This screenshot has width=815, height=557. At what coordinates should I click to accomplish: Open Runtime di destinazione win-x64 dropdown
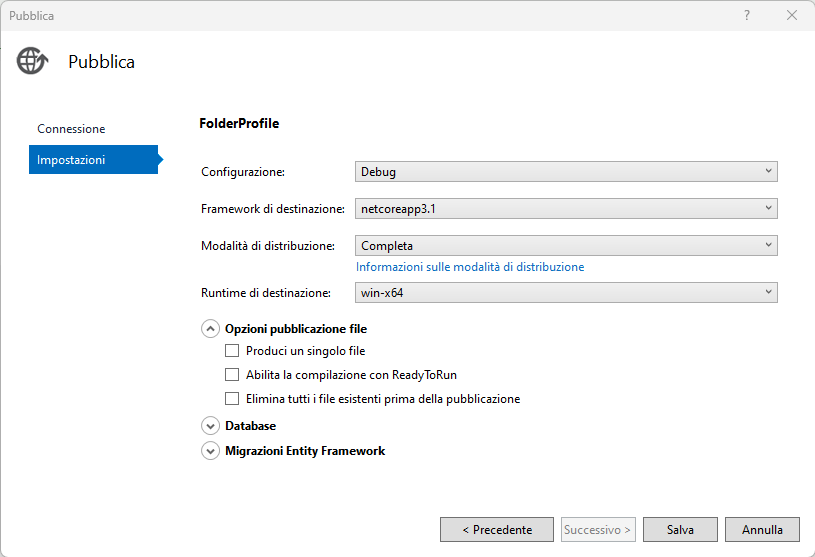click(566, 293)
